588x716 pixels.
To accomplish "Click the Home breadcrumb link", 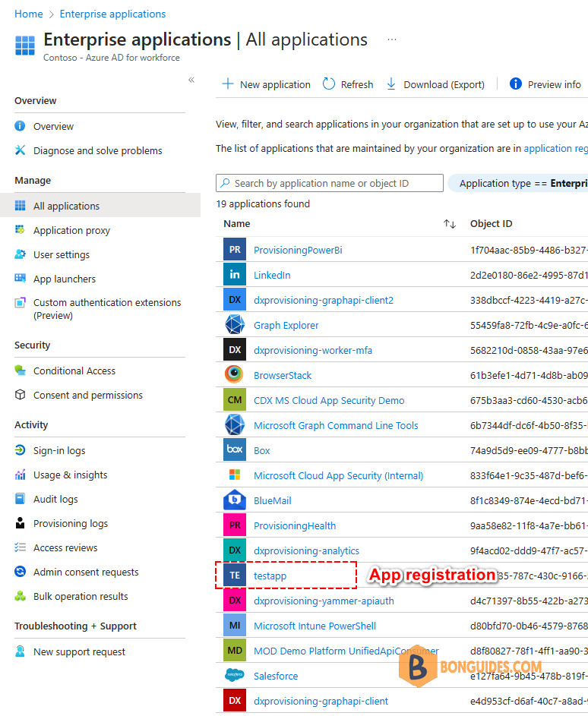I will 28,14.
